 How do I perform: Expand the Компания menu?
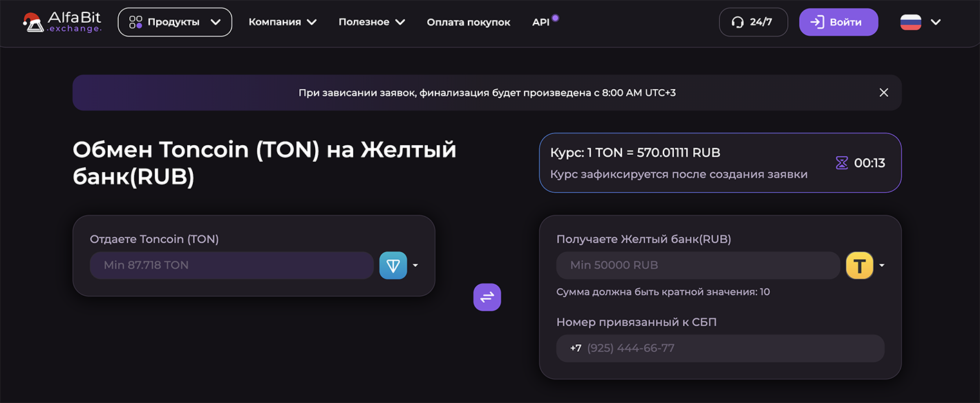click(x=283, y=22)
